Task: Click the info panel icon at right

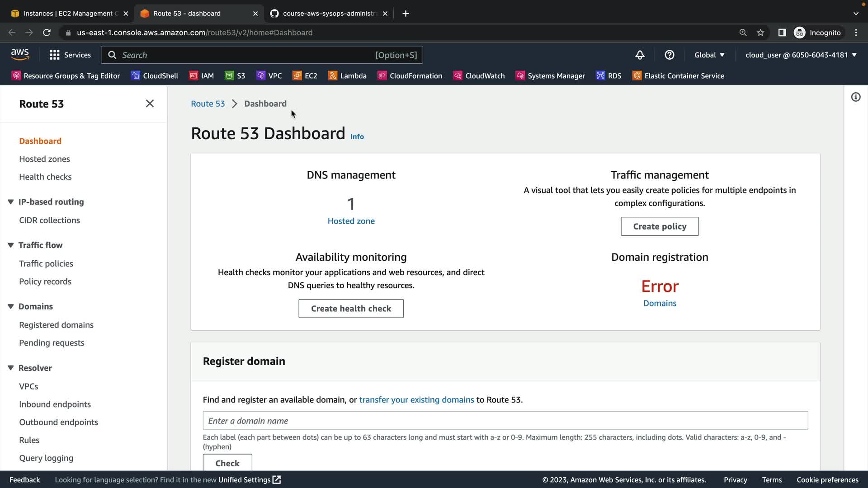Action: 856,97
